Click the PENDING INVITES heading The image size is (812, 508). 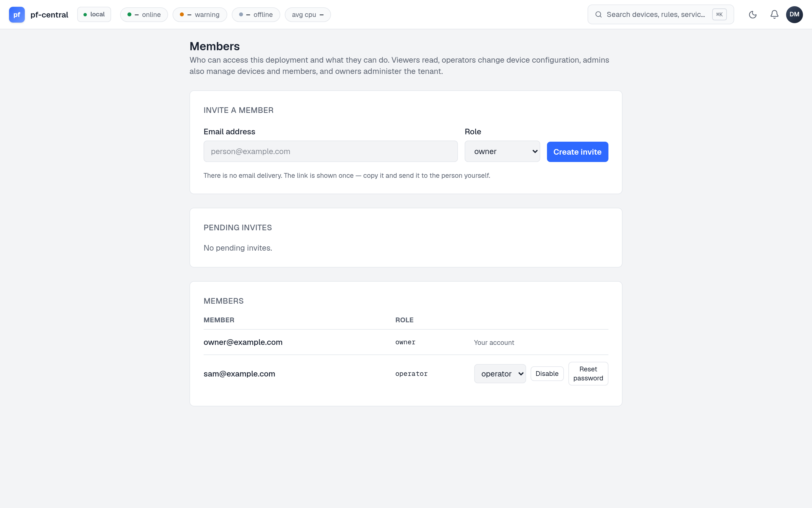click(x=238, y=227)
